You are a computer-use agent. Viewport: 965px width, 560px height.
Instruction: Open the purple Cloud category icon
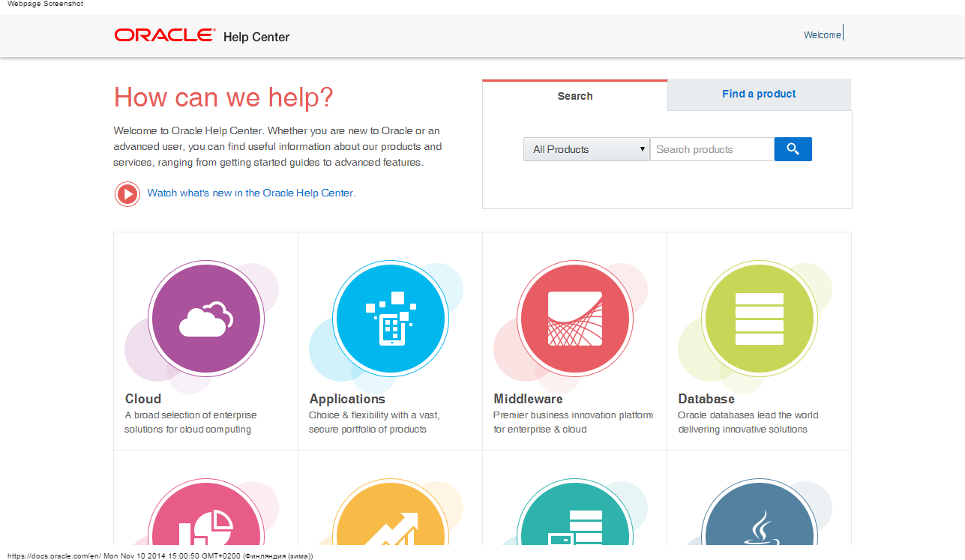tap(206, 317)
